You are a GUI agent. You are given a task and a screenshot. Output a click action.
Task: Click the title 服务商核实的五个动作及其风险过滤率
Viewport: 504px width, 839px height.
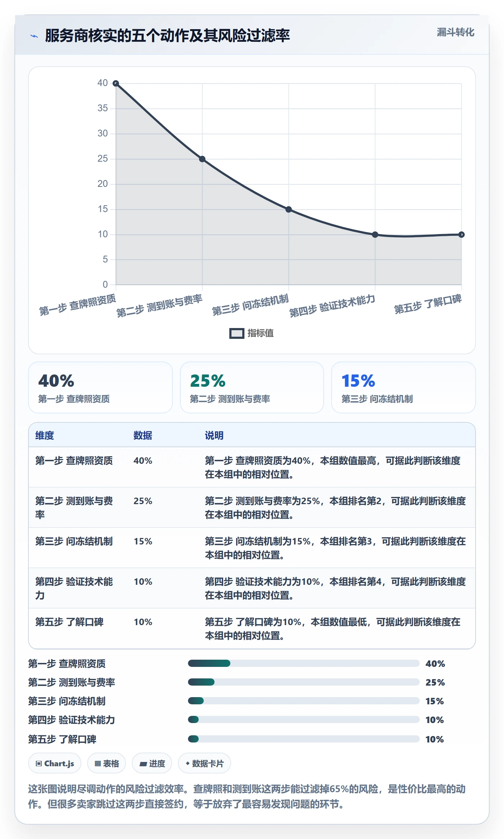coord(167,36)
